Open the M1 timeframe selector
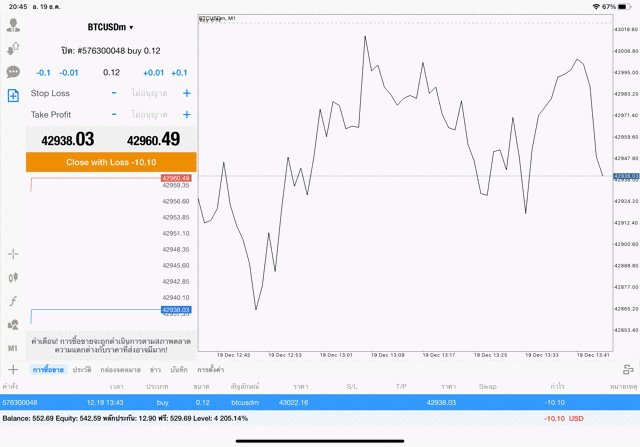Image resolution: width=640 pixels, height=447 pixels. click(14, 348)
